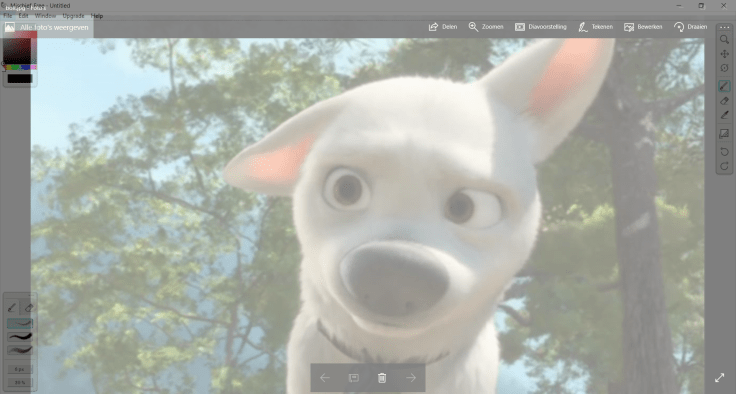
Task: Click the rotate view tool icon
Action: pos(724,68)
